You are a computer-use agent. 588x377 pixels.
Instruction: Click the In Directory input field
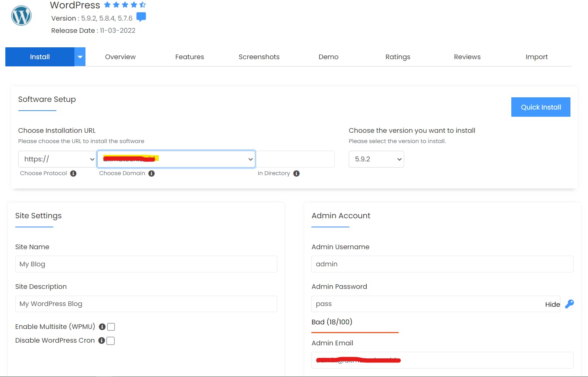pyautogui.click(x=295, y=159)
